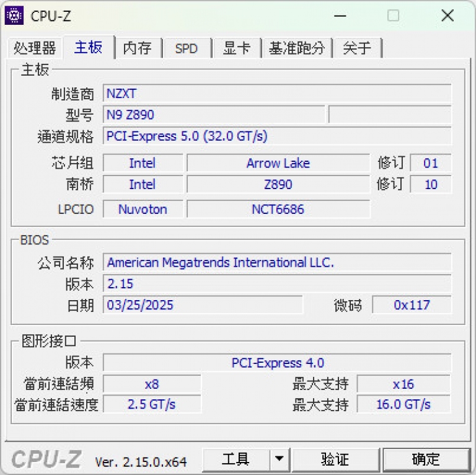Click the manufacturer field showing NZXT
The height and width of the screenshot is (475, 476).
point(277,94)
